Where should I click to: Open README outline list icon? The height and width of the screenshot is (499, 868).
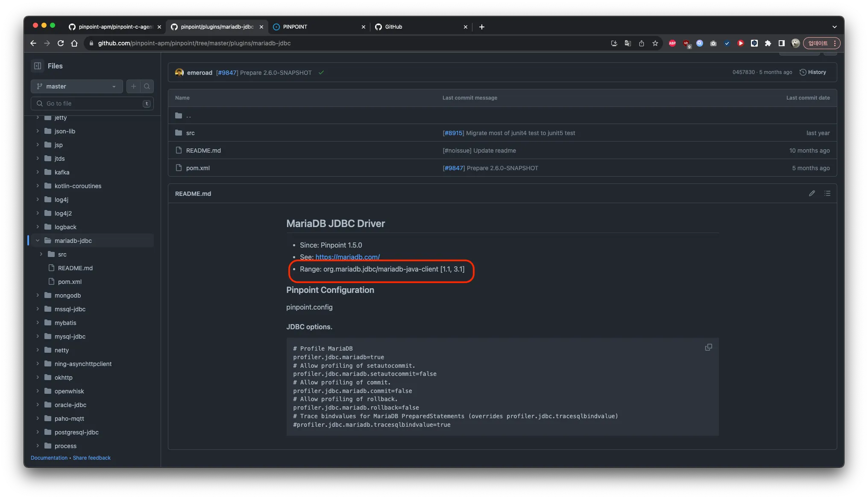click(x=827, y=193)
